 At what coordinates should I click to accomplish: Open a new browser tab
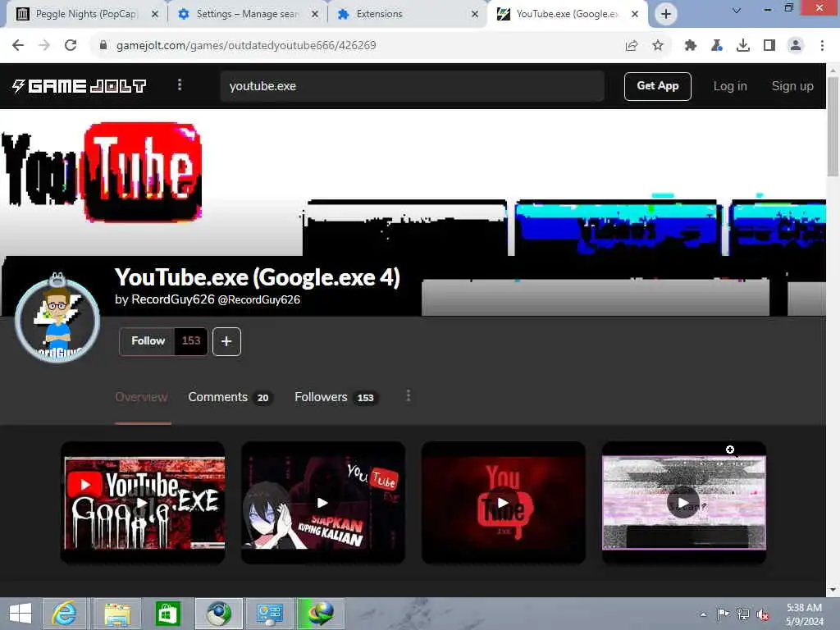(x=666, y=14)
